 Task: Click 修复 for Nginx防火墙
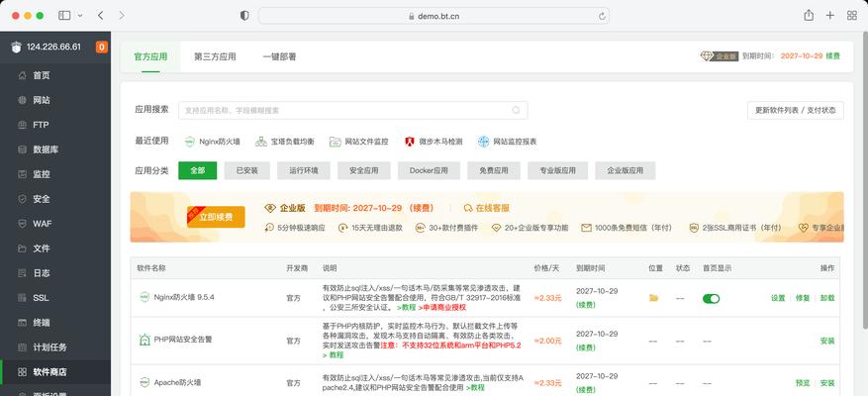803,298
